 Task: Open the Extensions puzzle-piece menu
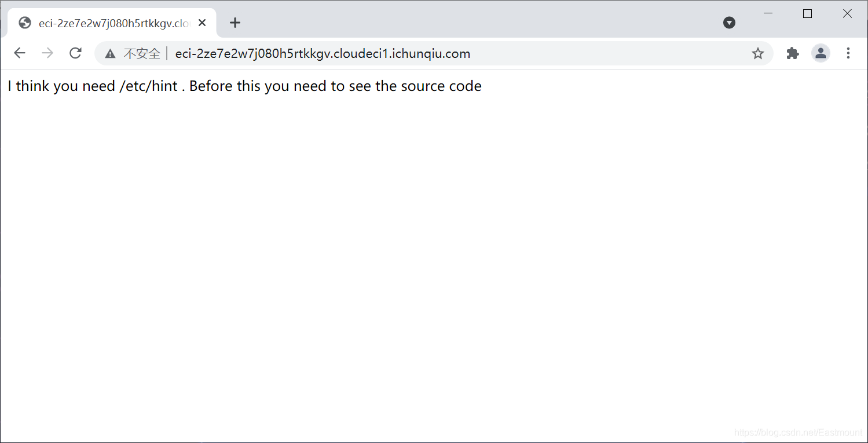793,53
